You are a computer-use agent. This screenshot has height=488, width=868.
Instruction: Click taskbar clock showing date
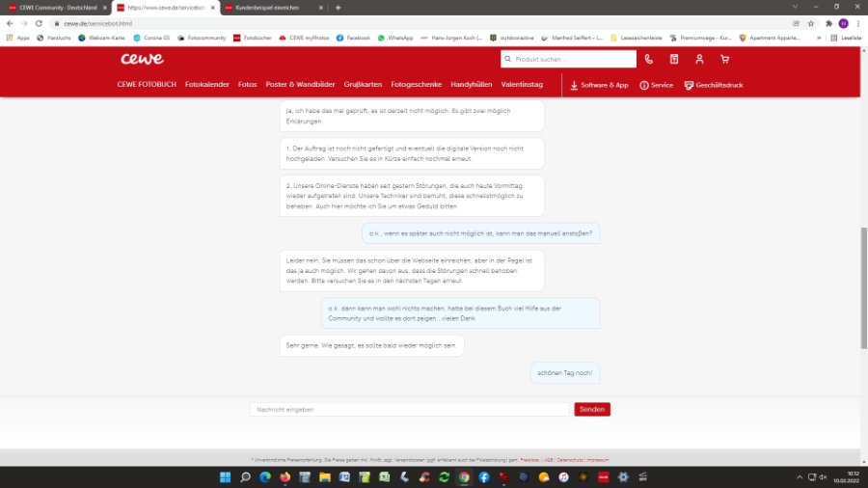pos(847,477)
